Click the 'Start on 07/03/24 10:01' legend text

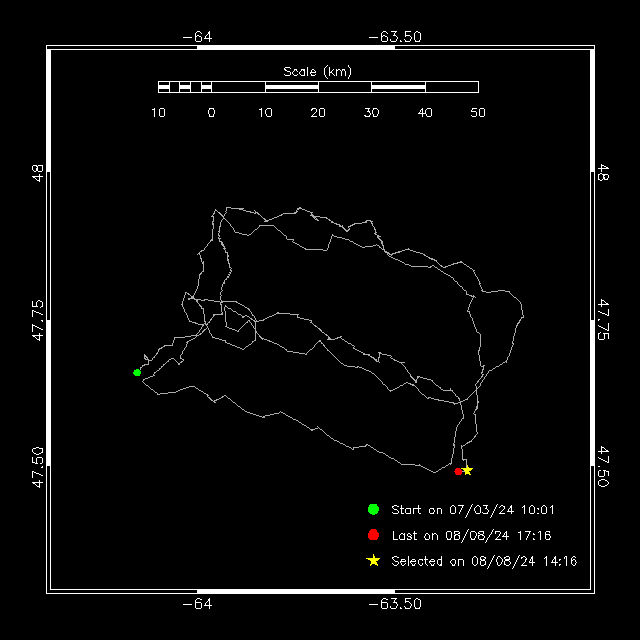(473, 510)
